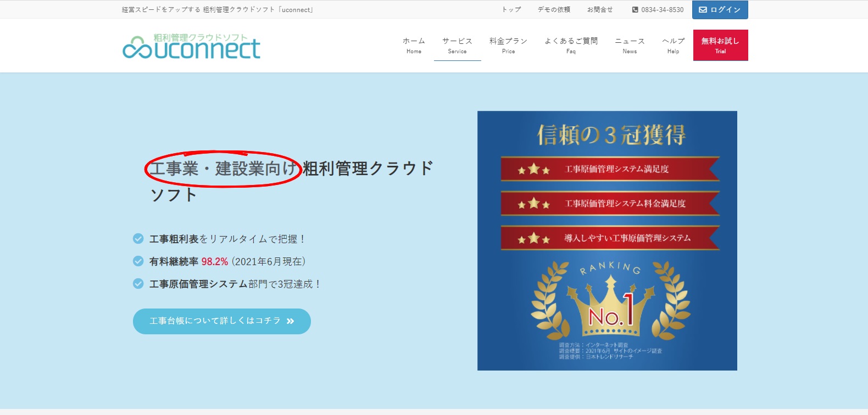This screenshot has height=415, width=868.
Task: Click the 工事原価管理システム部門で3冠達成 text
Action: coord(235,284)
